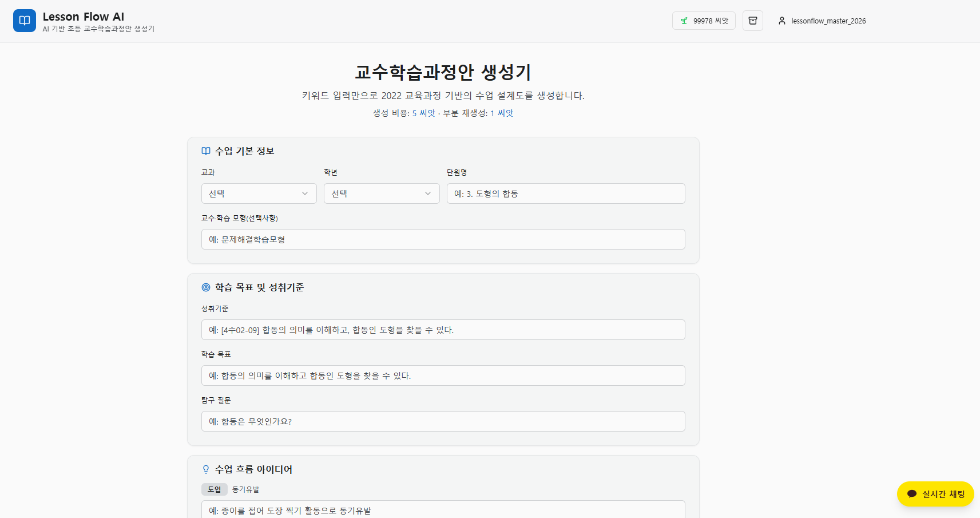Click the lightbulb icon beside 수업 흐름 아이디어
The width and height of the screenshot is (980, 518).
pos(206,469)
